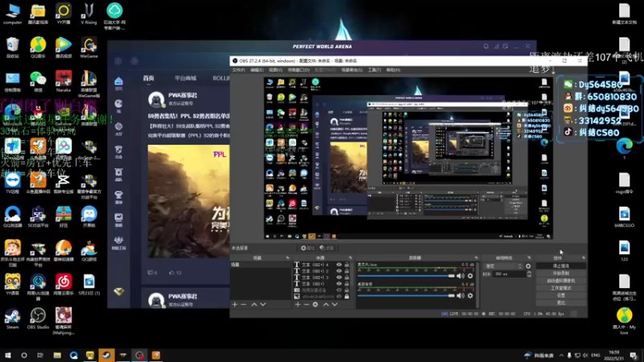Toggle lock on 视频采集设备 source
This screenshot has width=644, height=362.
click(347, 290)
